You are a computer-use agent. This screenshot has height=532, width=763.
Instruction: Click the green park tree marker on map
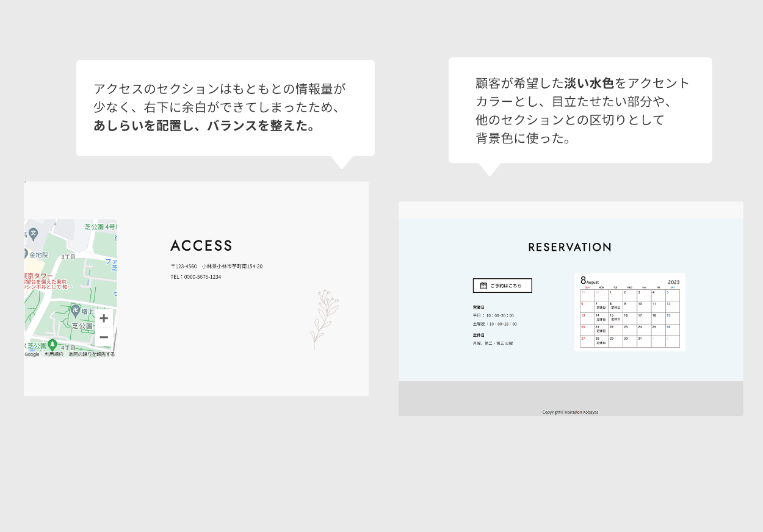(x=53, y=344)
